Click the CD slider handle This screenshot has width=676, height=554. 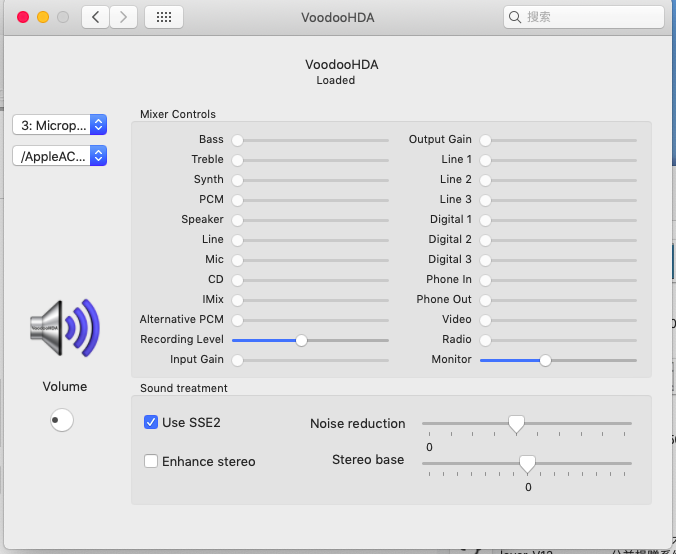click(x=237, y=280)
